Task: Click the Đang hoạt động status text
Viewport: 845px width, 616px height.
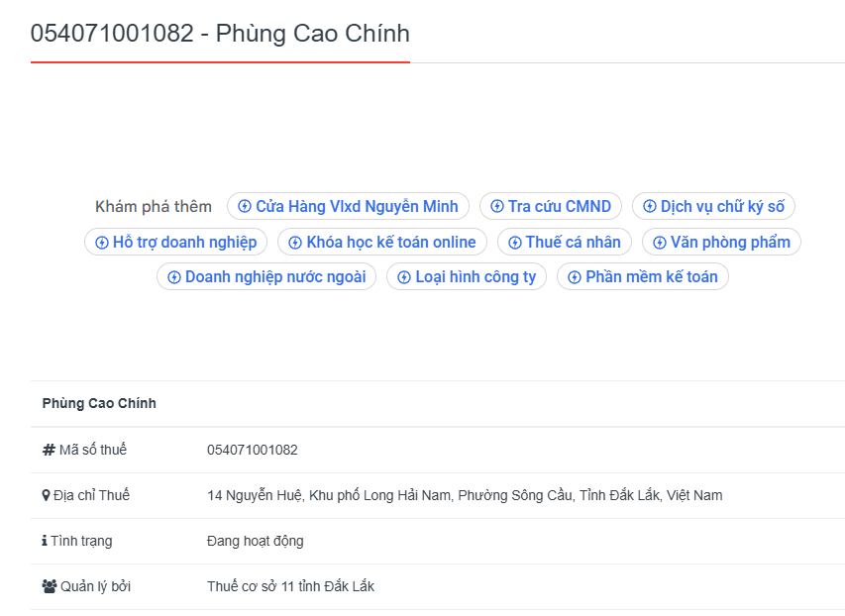Action: pyautogui.click(x=255, y=541)
